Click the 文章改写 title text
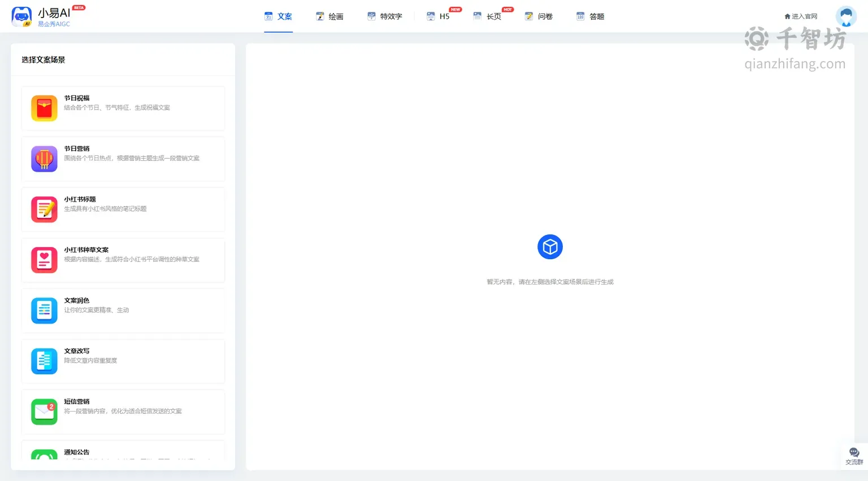Viewport: 868px width, 481px height. 77,351
